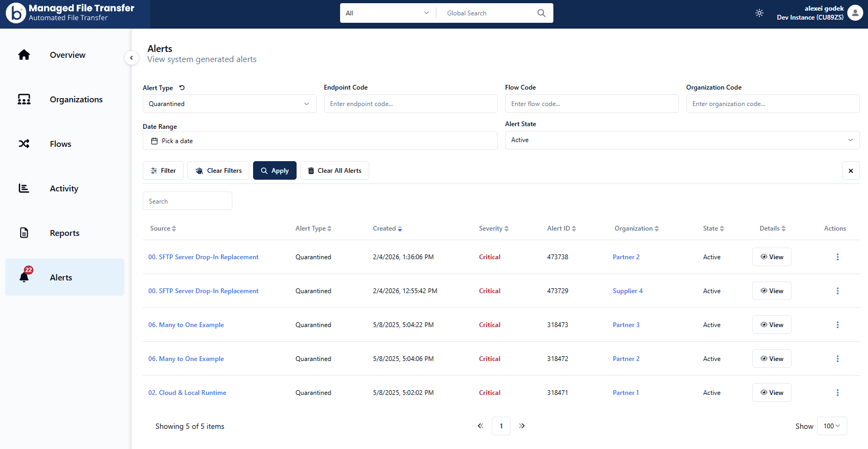Open the user profile avatar icon

pyautogui.click(x=855, y=13)
